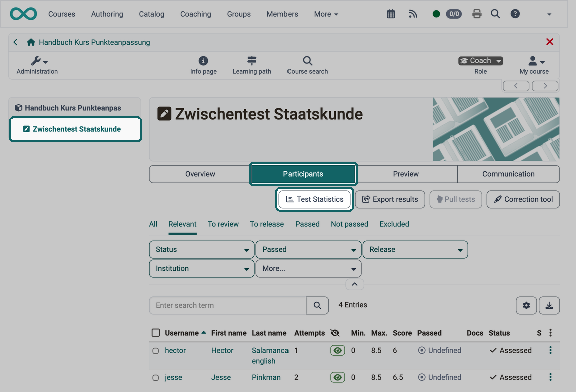Click the Pull tests button
Viewport: 576px width, 392px height.
(456, 199)
